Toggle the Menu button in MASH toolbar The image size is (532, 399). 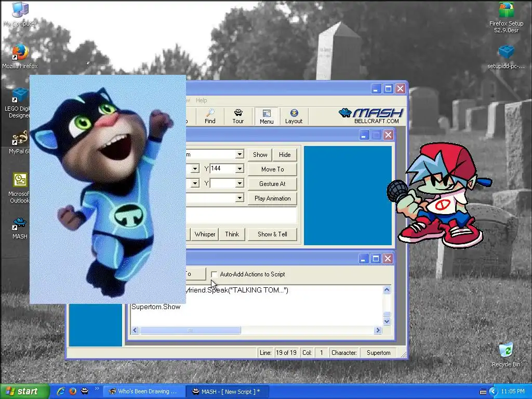point(267,116)
